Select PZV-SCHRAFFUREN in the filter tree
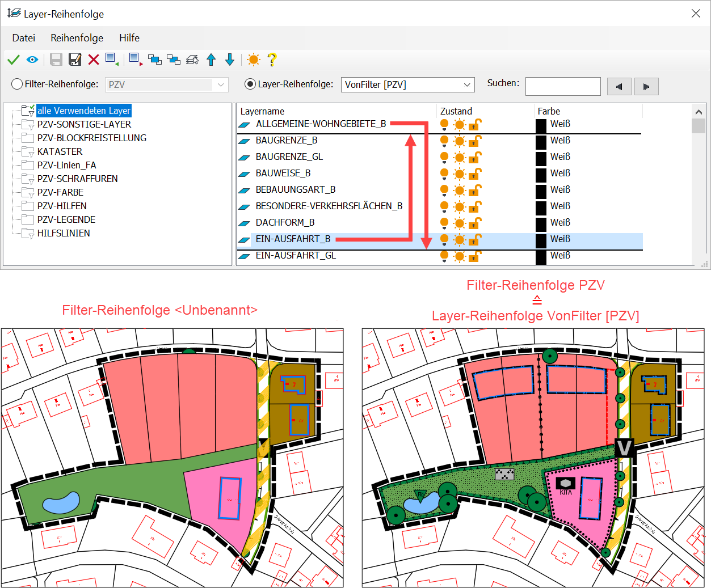Viewport: 711px width, 588px height. [77, 179]
